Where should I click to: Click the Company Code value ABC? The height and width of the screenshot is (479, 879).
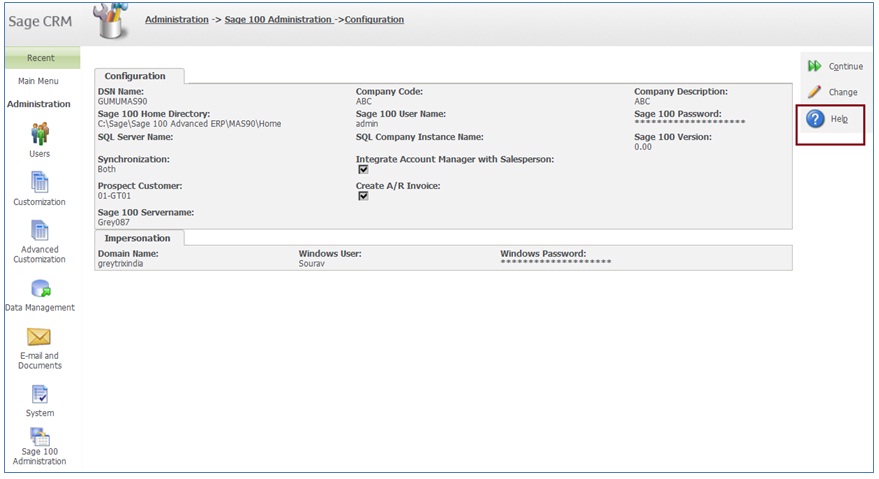click(x=363, y=102)
